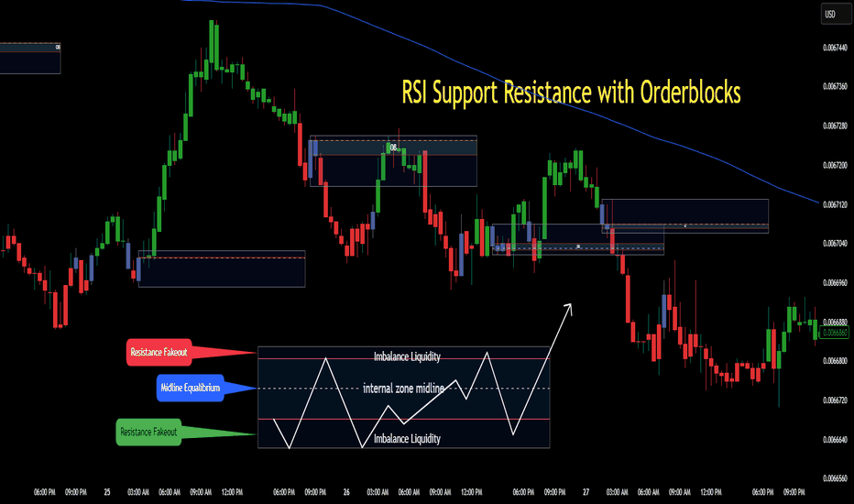Image resolution: width=854 pixels, height=504 pixels.
Task: Click the OB marker on top-left orderblock
Action: pyautogui.click(x=58, y=48)
